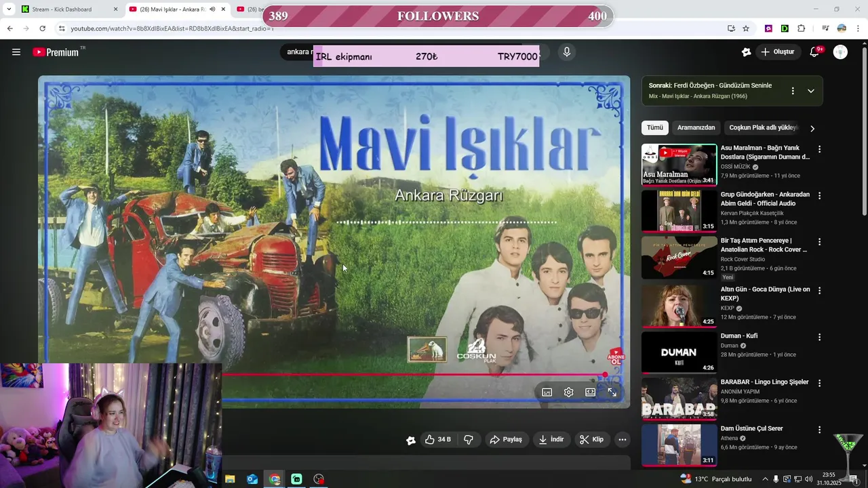Bookmark this page with star icon
Screen dimensions: 868x488
(746, 28)
